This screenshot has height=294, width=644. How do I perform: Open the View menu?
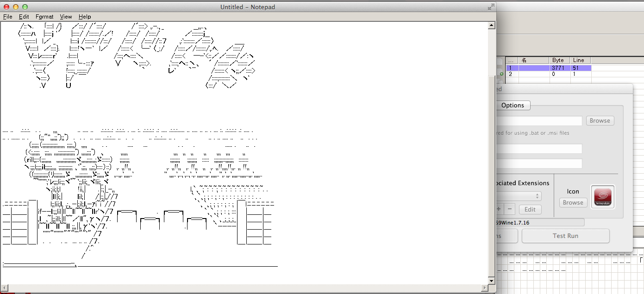pos(66,17)
